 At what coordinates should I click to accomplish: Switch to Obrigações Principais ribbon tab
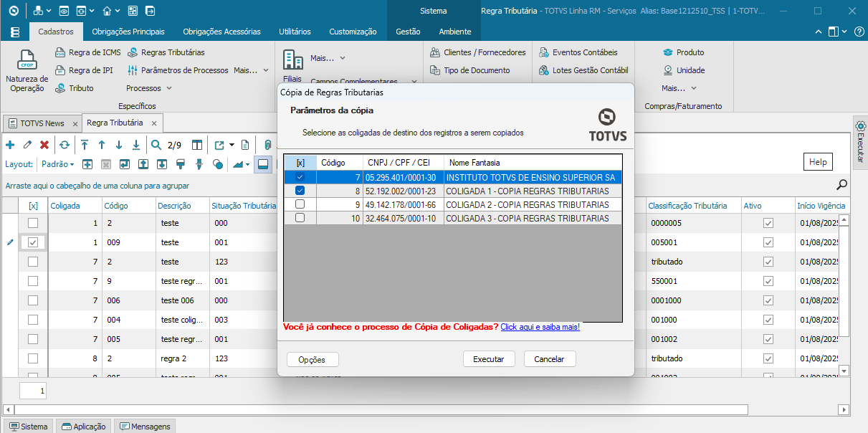coord(128,32)
